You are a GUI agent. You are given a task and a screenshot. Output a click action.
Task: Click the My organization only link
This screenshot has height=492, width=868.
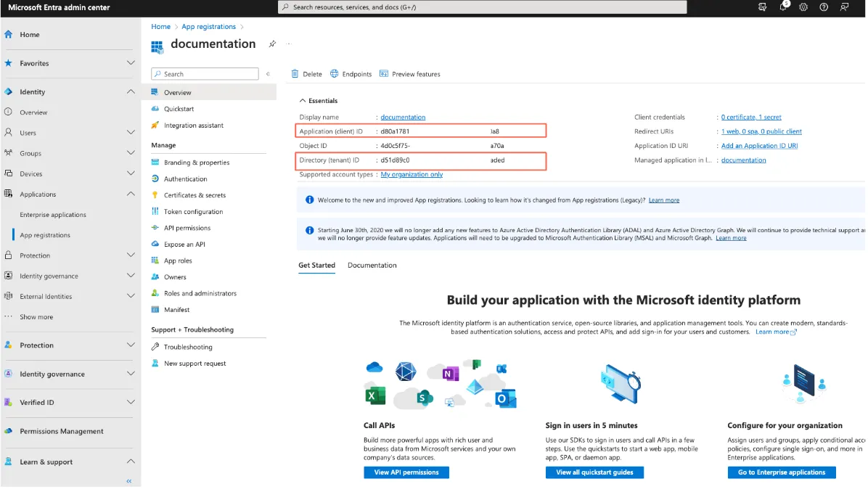[x=412, y=174]
